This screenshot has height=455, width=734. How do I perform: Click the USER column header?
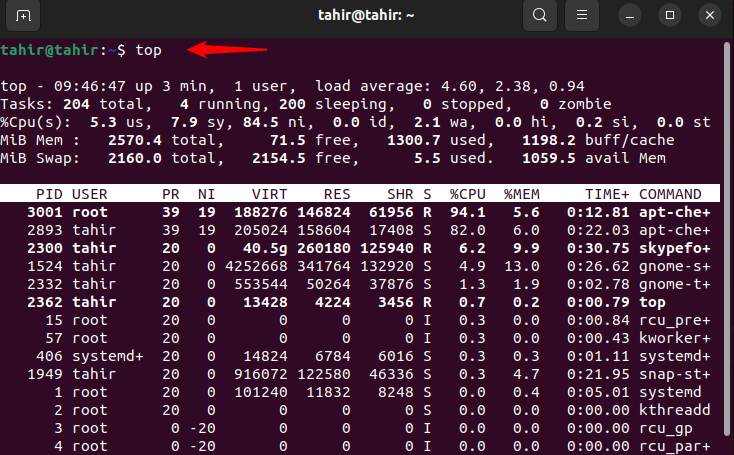[89, 194]
